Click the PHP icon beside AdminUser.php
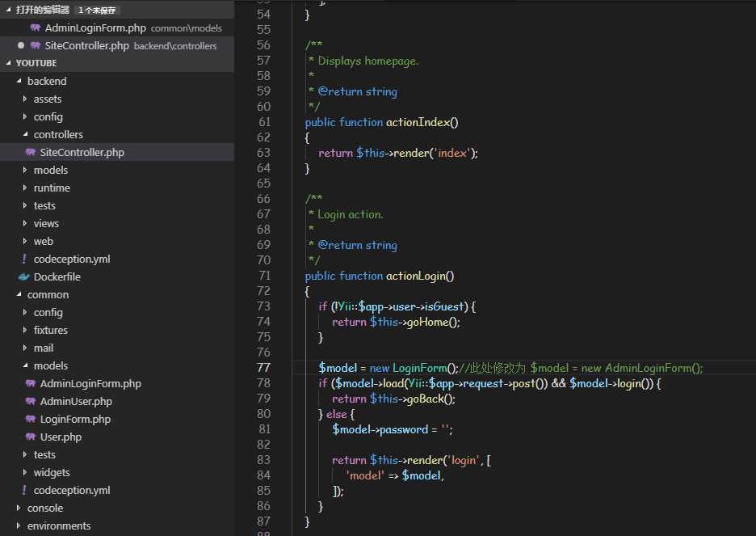The width and height of the screenshot is (756, 536). click(x=31, y=401)
